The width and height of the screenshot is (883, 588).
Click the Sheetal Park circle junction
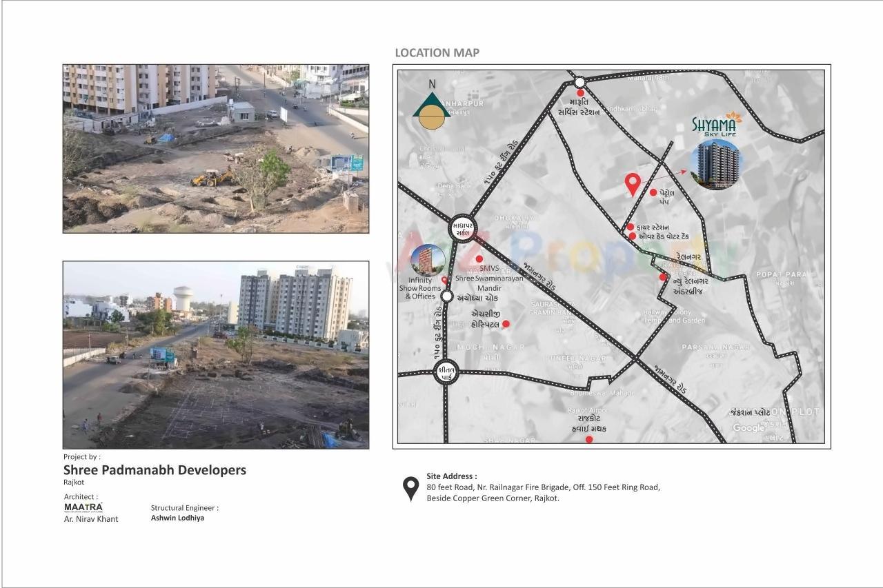point(446,372)
